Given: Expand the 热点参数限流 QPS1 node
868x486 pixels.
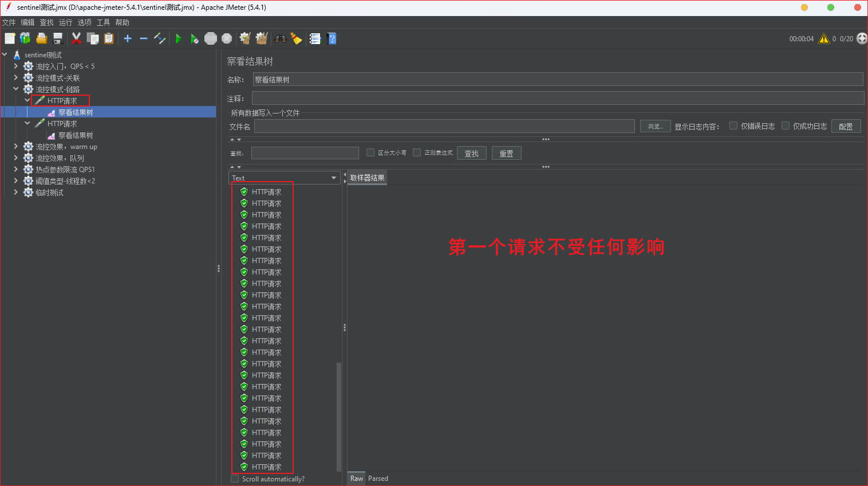Looking at the screenshot, I should pyautogui.click(x=15, y=169).
